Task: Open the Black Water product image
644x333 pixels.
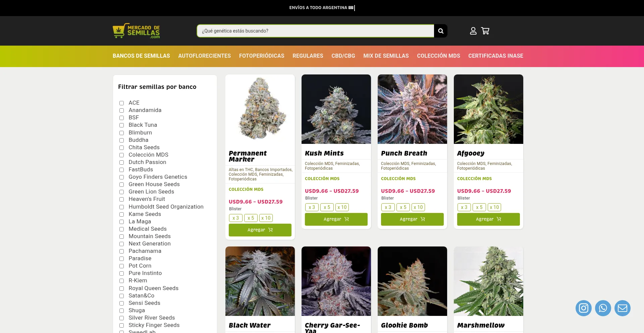Action: 260,281
